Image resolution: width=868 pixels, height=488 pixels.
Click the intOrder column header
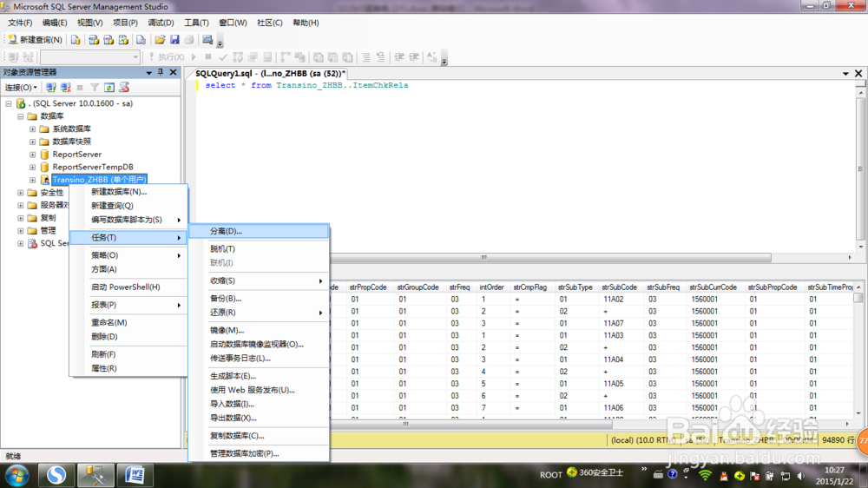491,287
